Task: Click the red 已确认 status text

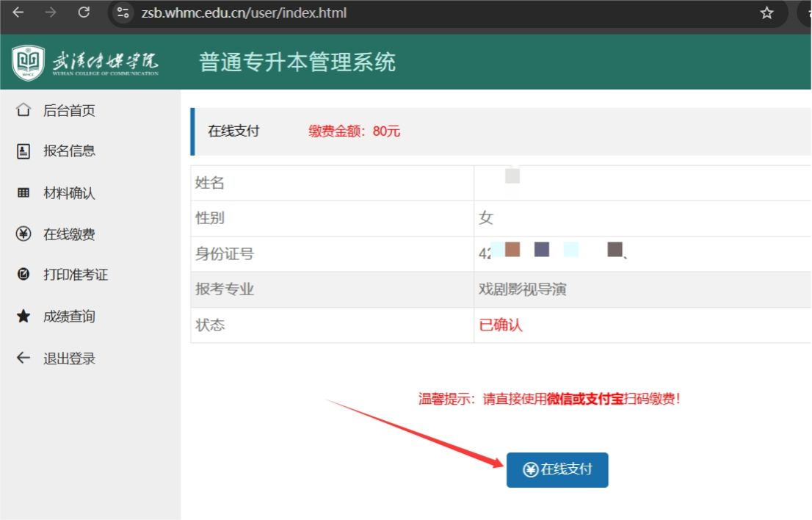Action: click(501, 325)
